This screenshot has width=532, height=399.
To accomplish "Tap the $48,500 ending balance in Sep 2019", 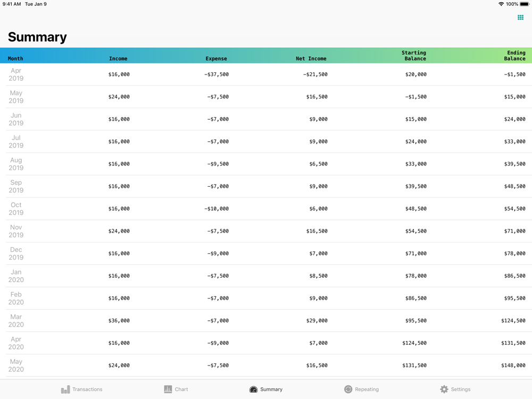I will point(514,186).
